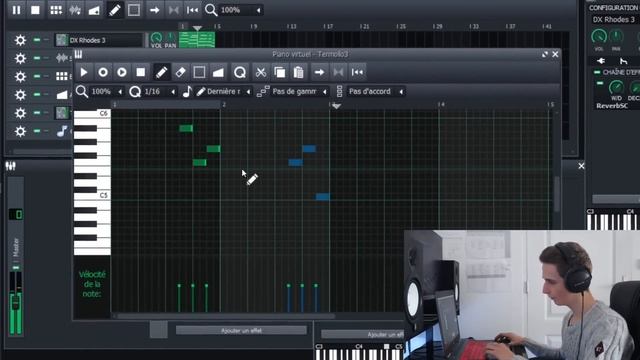Select draw pencil tool in piano roll
Viewport: 640px width, 360px height.
click(161, 72)
